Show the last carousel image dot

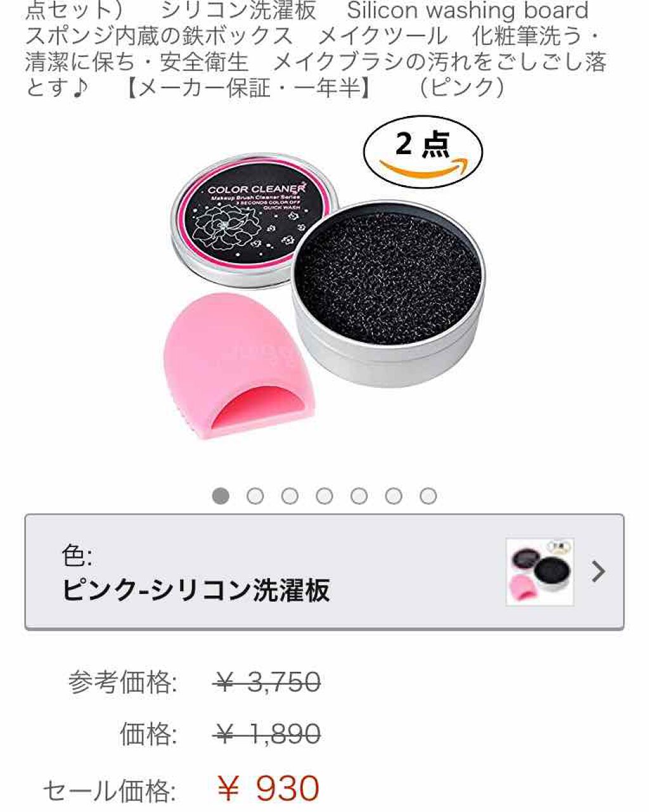coord(428,496)
